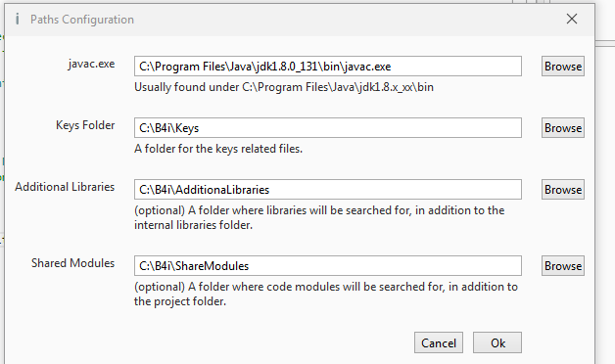
Task: Browse for the Keys Folder location
Action: 563,128
